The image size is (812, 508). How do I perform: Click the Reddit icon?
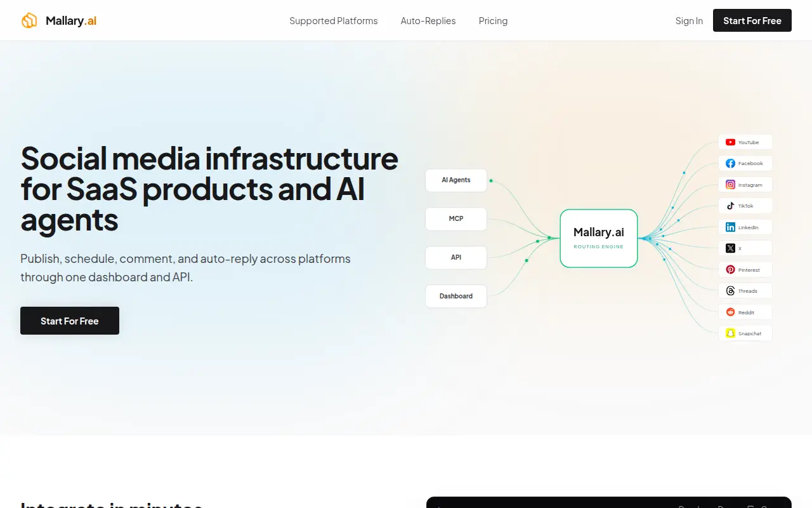click(730, 312)
